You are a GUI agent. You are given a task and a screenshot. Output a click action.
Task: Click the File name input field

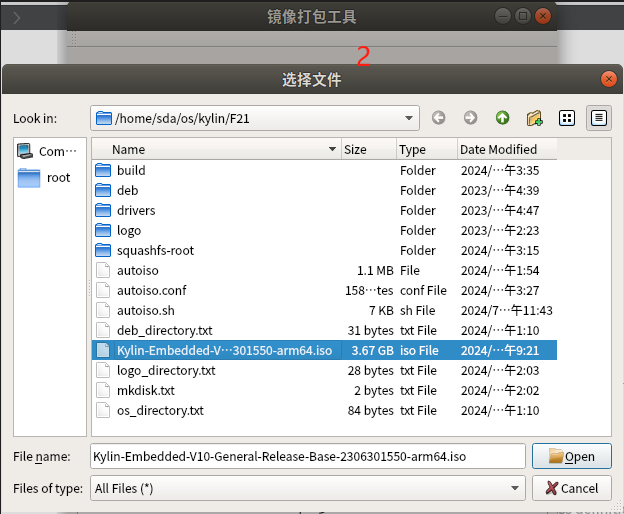pyautogui.click(x=308, y=456)
